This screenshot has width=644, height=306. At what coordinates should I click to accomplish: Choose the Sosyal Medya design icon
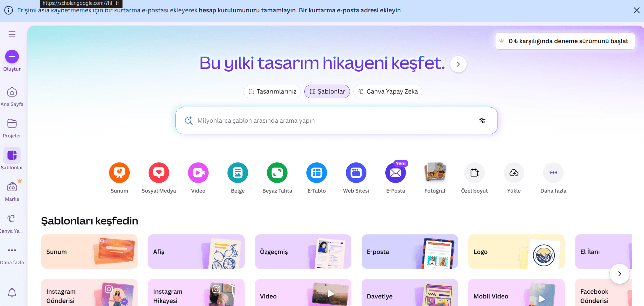[x=159, y=173]
